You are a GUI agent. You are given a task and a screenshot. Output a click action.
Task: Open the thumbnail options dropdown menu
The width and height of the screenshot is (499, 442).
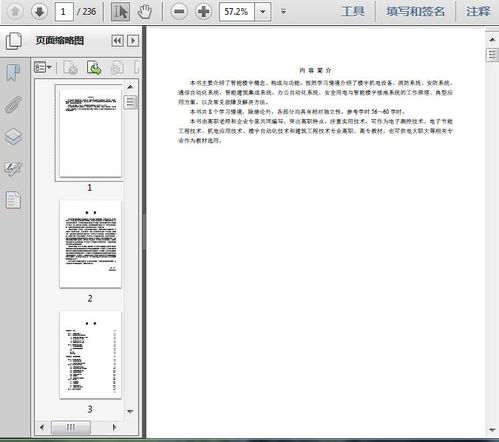pos(43,68)
